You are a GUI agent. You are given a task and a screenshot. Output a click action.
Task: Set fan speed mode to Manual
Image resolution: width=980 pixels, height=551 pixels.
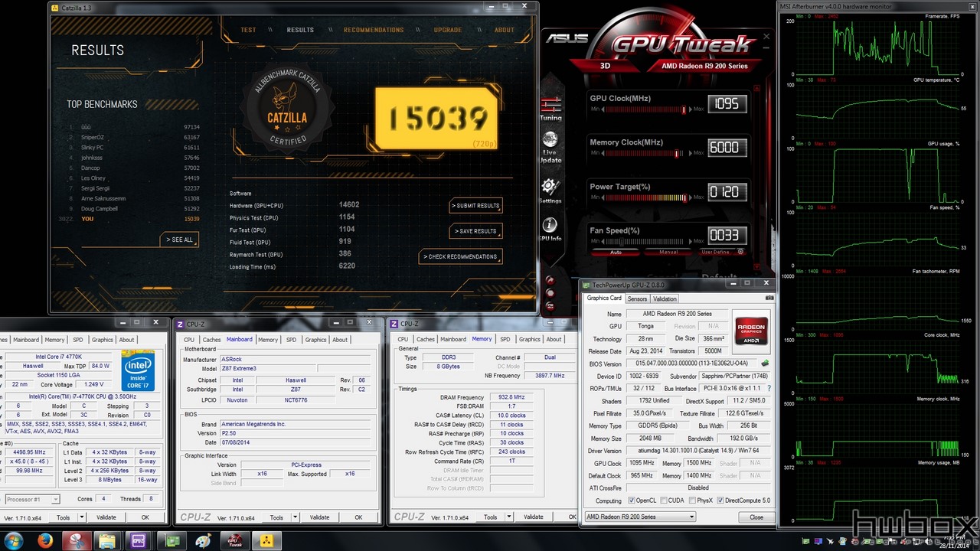(x=668, y=252)
